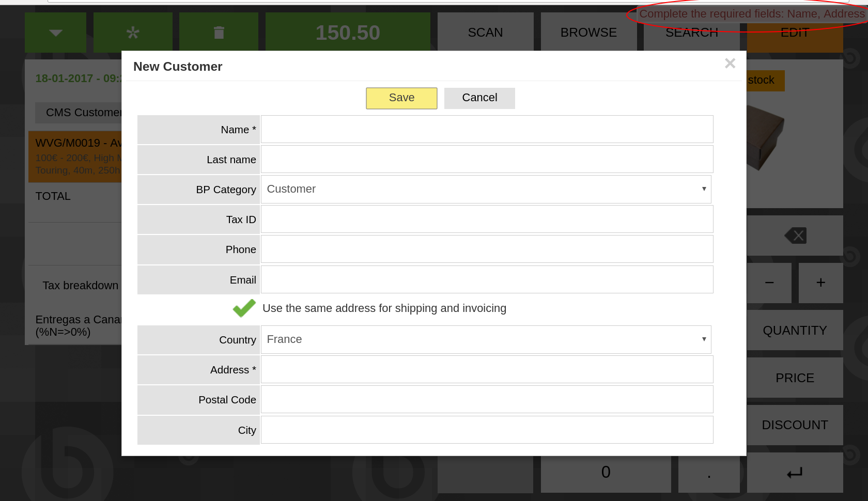Click the 150.50 total button

[348, 32]
